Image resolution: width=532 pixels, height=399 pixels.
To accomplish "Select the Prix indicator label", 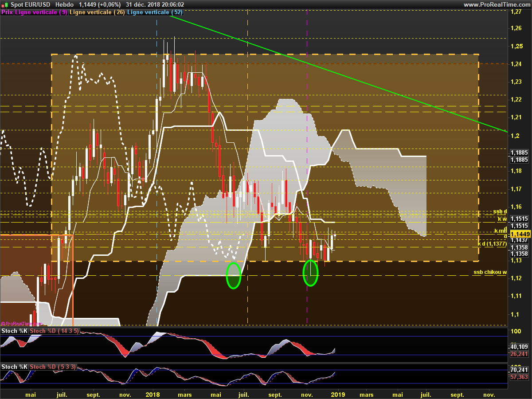I will pos(7,12).
